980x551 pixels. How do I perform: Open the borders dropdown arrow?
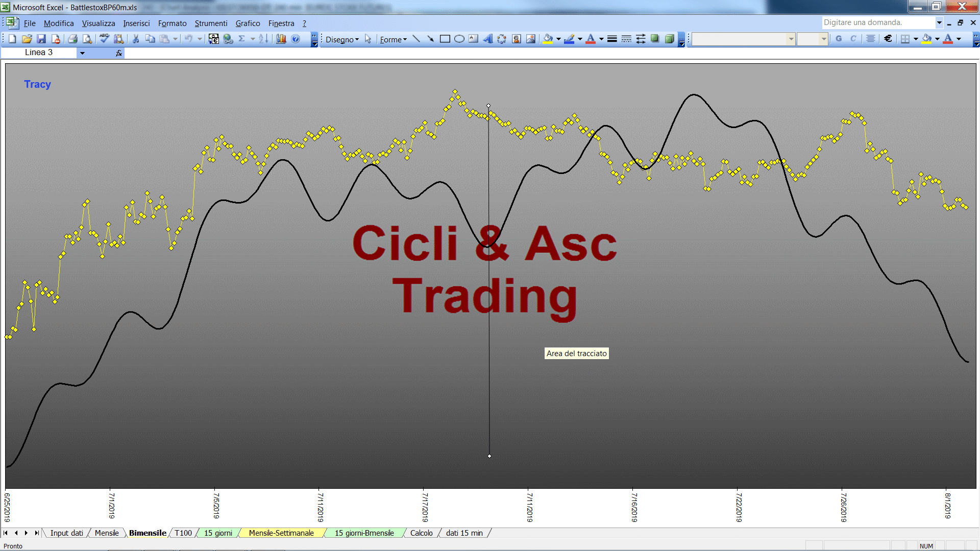pos(916,39)
